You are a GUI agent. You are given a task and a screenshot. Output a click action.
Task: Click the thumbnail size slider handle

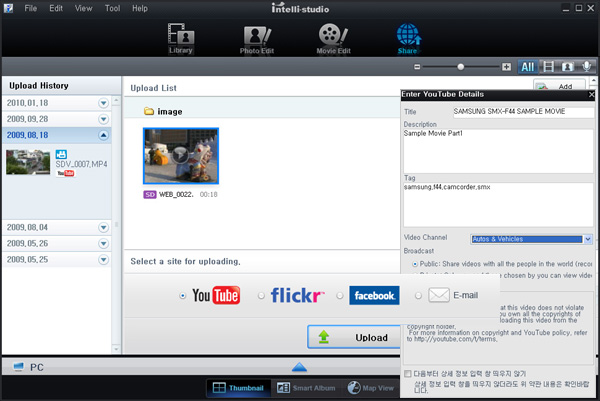tap(461, 67)
